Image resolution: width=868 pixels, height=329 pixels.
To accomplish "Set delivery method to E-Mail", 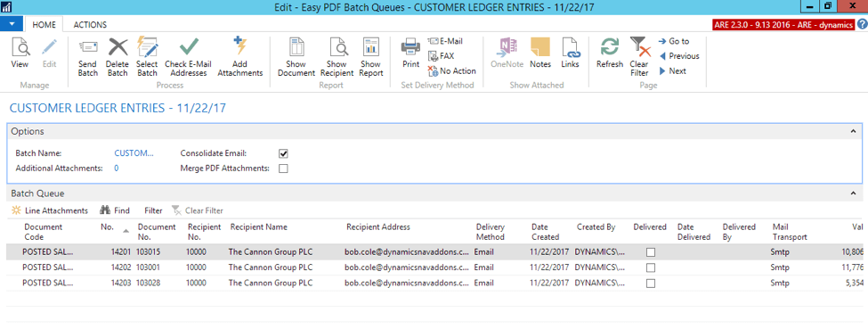I will click(x=446, y=41).
